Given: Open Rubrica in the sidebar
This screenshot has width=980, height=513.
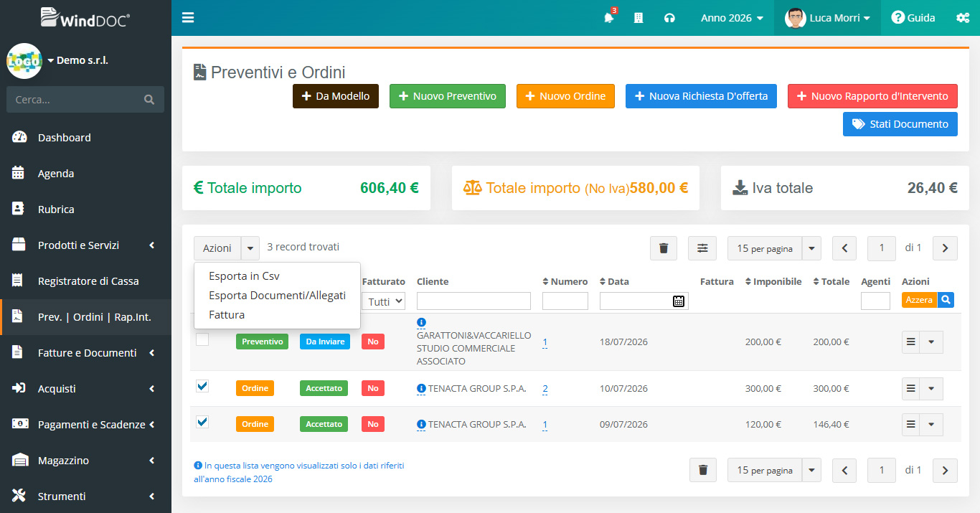Looking at the screenshot, I should click(x=85, y=210).
